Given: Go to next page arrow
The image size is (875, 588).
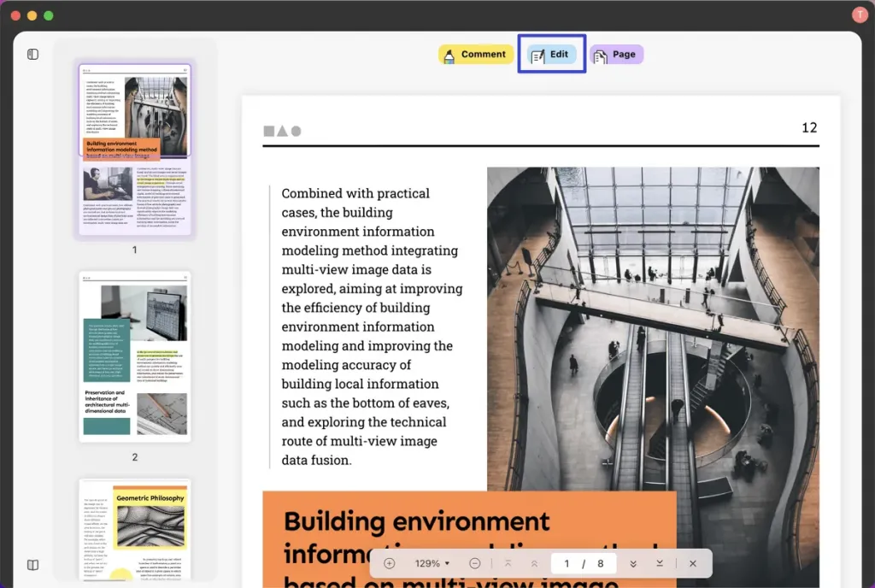Looking at the screenshot, I should click(633, 563).
